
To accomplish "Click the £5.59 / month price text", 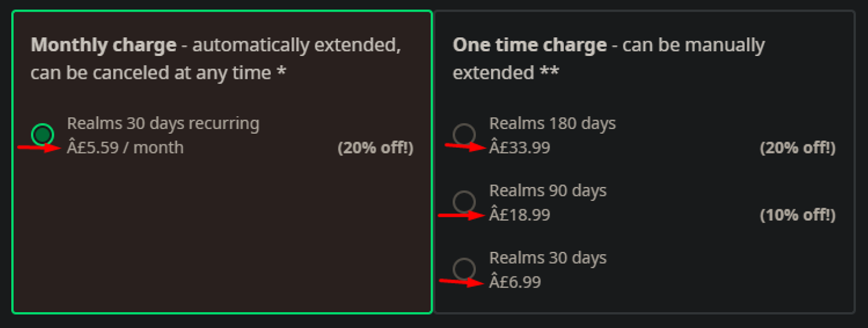I will [125, 148].
